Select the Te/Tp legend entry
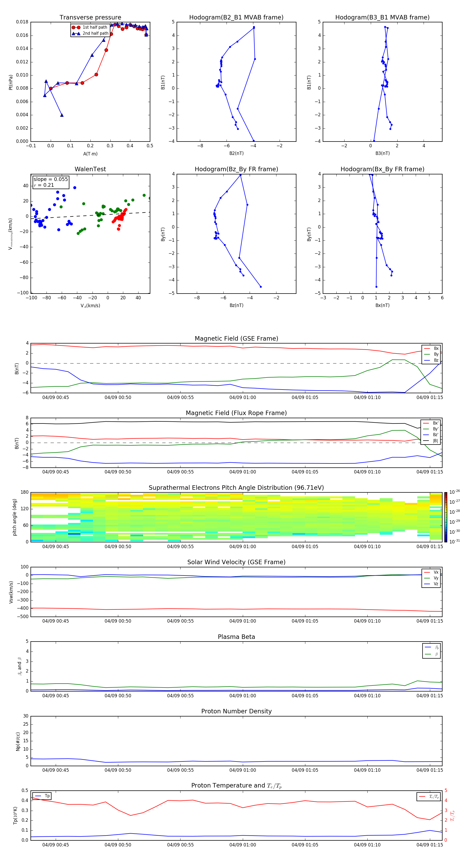This screenshot has width=473, height=868. pos(429,796)
